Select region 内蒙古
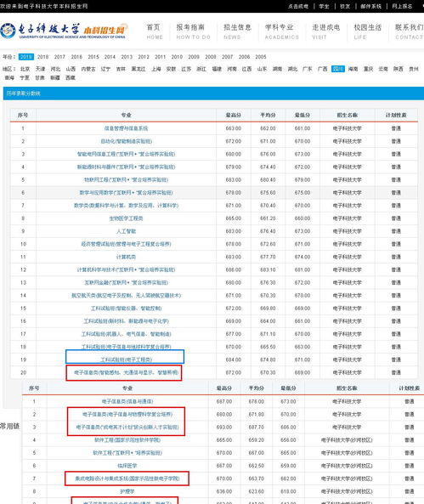 (88, 69)
